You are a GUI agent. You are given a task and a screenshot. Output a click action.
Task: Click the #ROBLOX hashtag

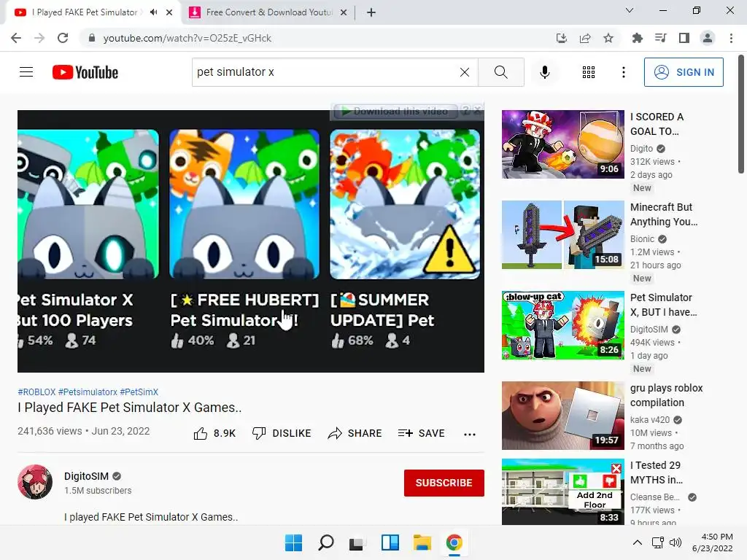coord(36,392)
